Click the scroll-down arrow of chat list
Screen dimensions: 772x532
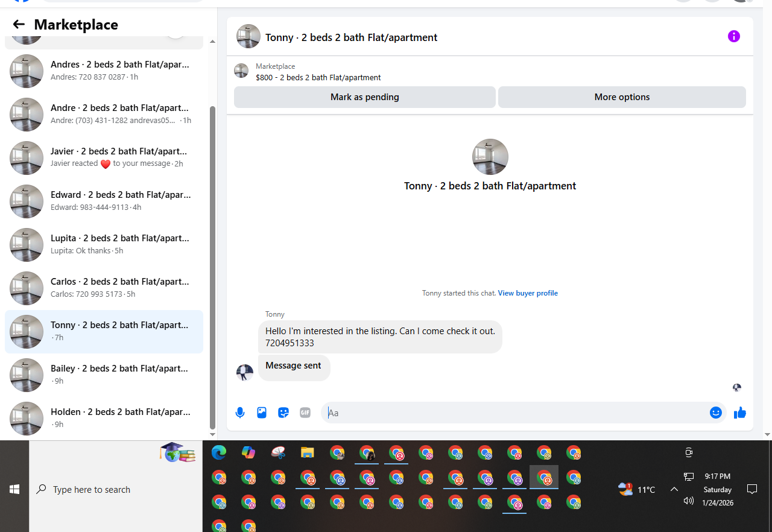point(212,434)
